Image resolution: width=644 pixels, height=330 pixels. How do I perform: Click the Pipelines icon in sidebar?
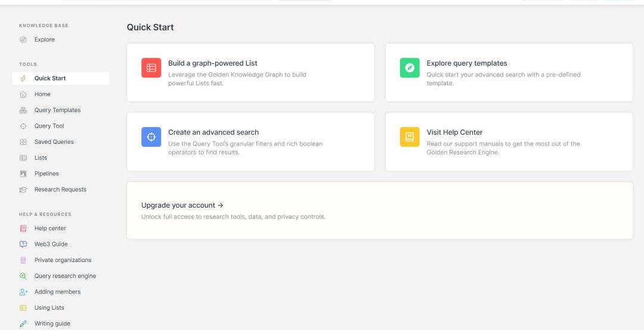click(23, 174)
